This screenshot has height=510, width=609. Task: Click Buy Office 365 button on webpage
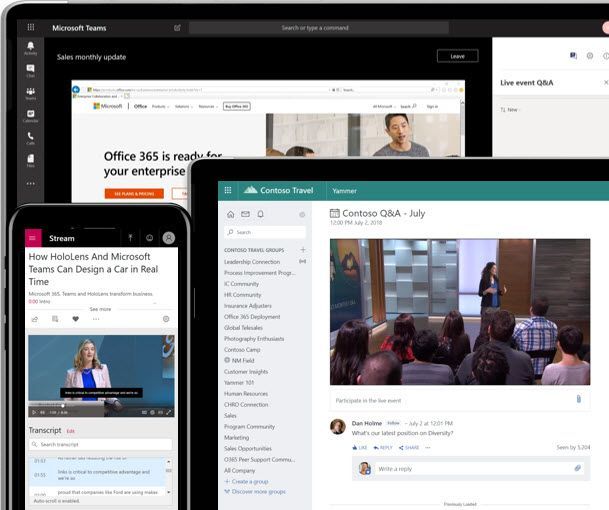coord(237,106)
